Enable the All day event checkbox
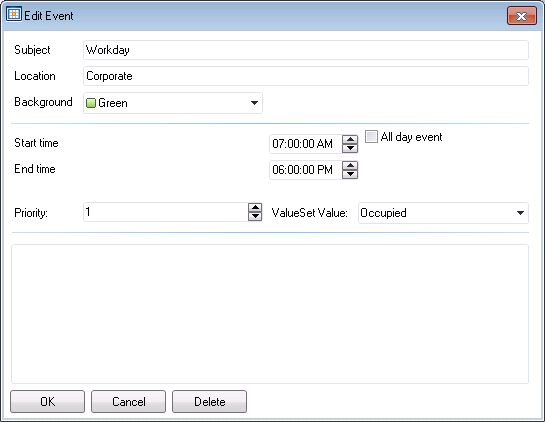This screenshot has width=545, height=422. click(x=371, y=136)
